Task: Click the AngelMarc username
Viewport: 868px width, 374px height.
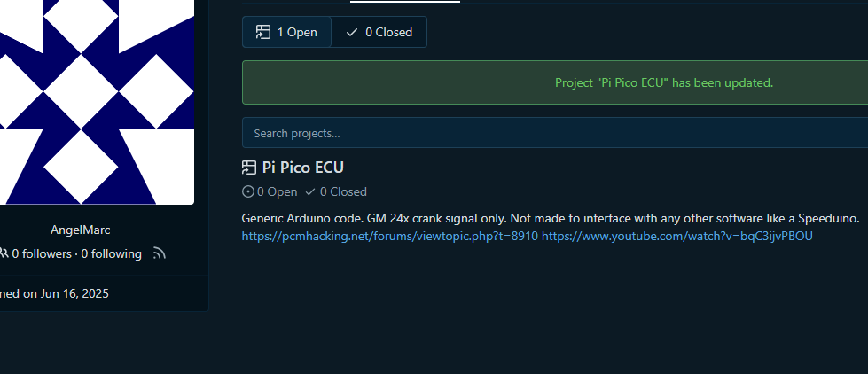Action: [81, 230]
